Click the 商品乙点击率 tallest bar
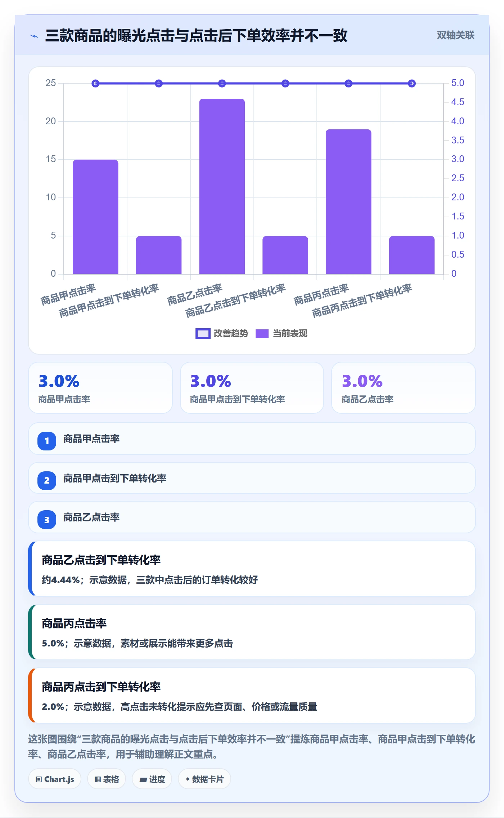This screenshot has height=818, width=504. pyautogui.click(x=222, y=186)
